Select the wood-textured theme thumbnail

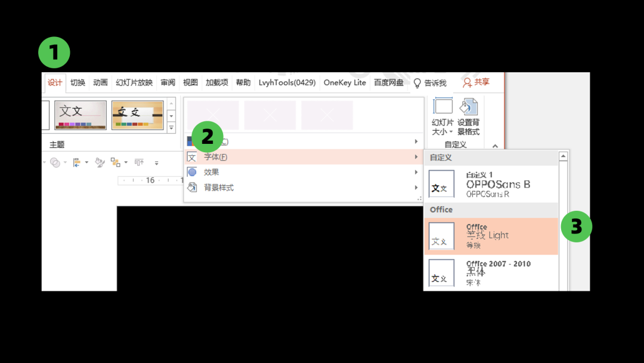click(x=137, y=115)
